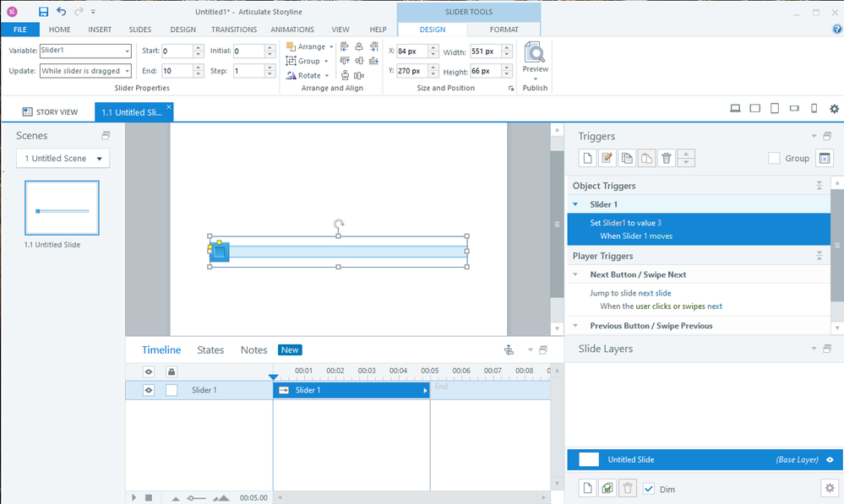Screen dimensions: 844x504
Task: Open the manage variables icon
Action: click(x=824, y=158)
